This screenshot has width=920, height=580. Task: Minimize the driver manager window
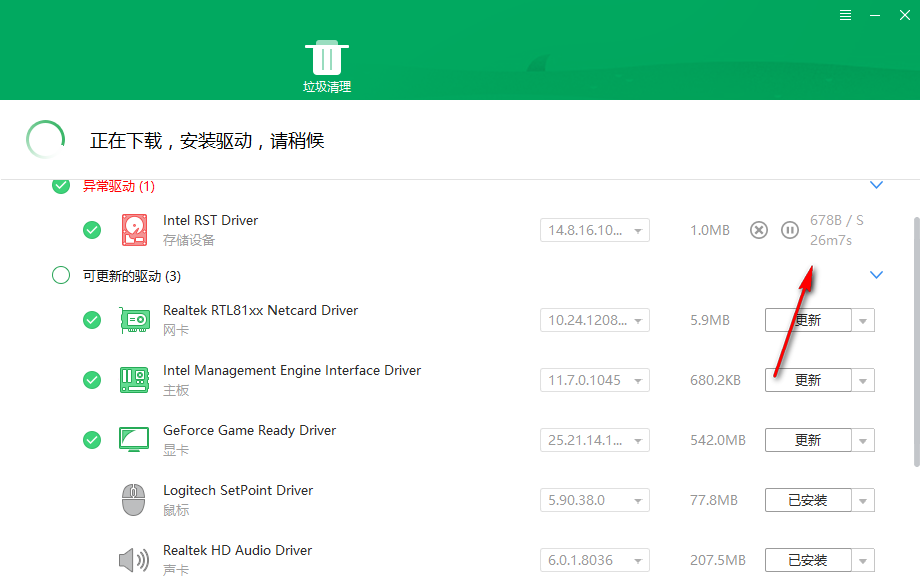875,15
